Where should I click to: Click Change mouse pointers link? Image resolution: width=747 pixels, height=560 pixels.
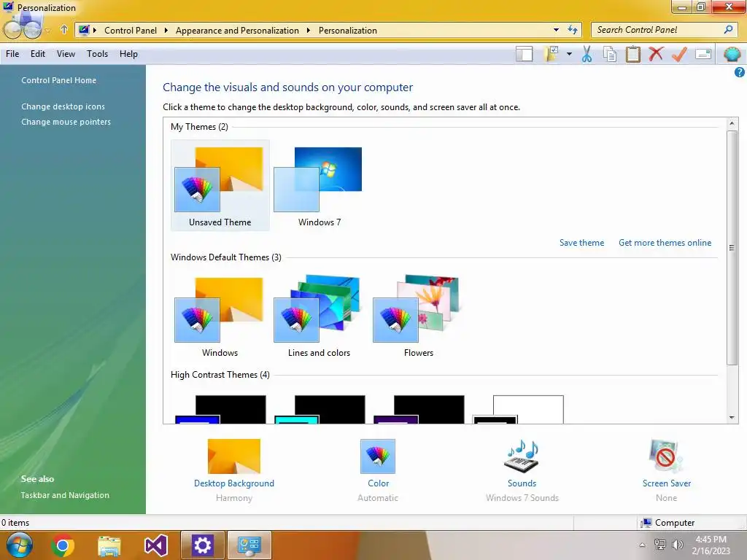tap(66, 122)
